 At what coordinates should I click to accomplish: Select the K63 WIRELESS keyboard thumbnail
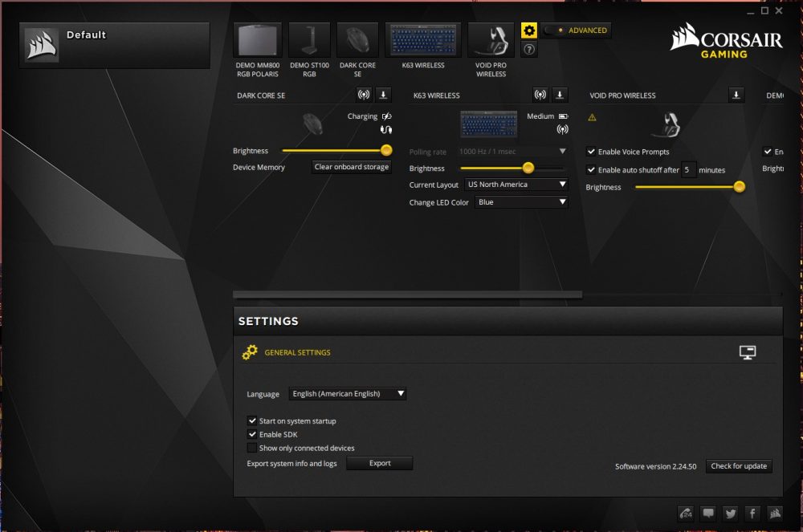(x=423, y=40)
